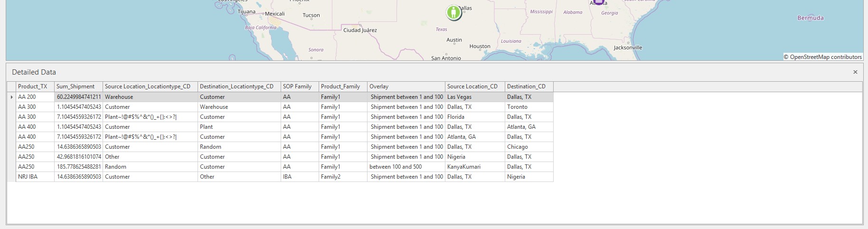
Task: Click the SOP Family column header
Action: 300,86
